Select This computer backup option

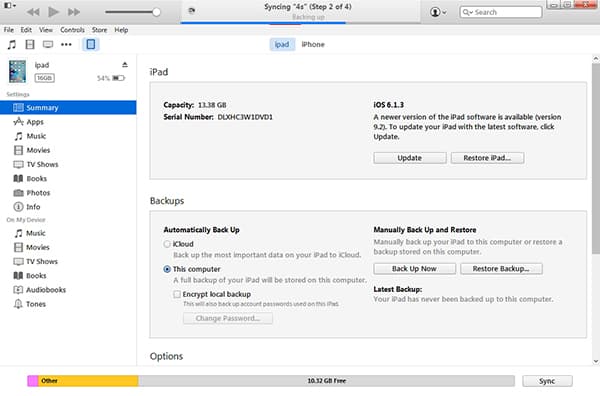coord(167,269)
